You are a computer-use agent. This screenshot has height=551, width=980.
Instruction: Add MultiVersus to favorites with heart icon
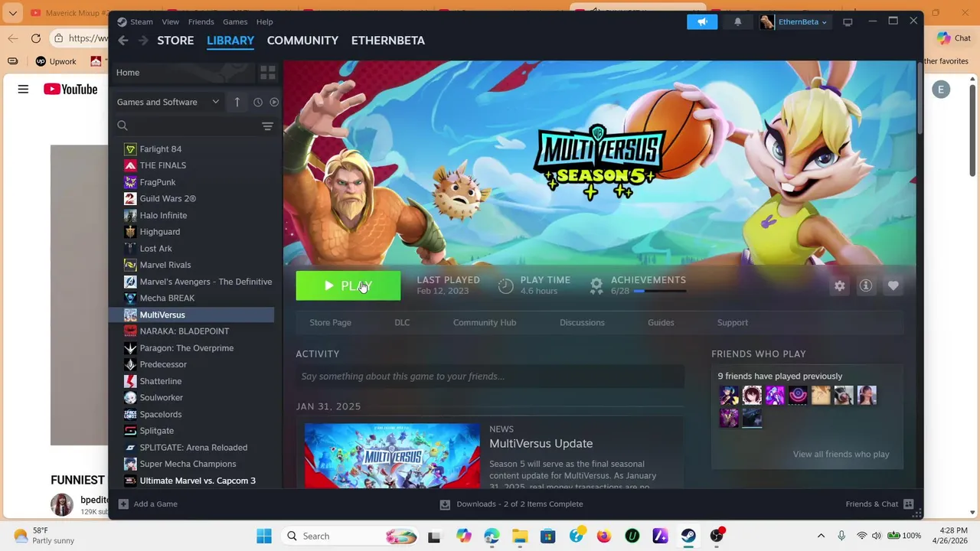pos(893,285)
